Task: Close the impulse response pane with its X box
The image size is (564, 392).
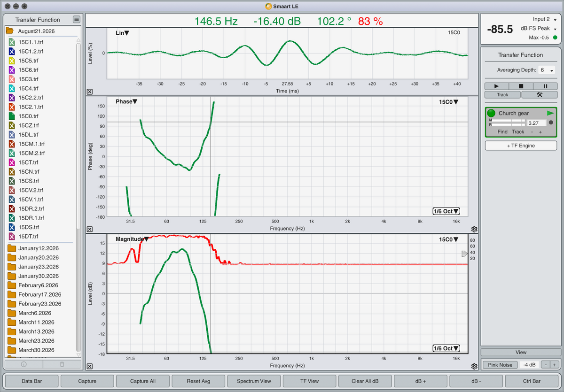Action: click(90, 92)
